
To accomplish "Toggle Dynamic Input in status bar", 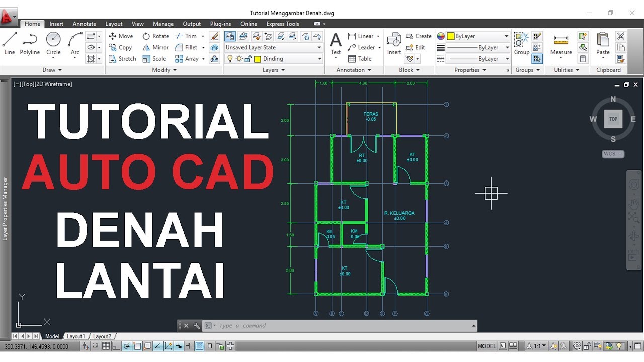I will (x=178, y=346).
